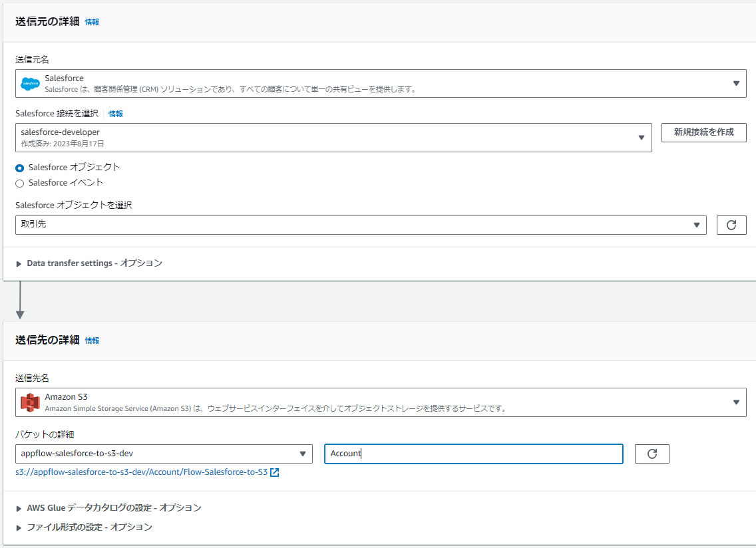756x548 pixels.
Task: Open the salesforce-developer connection dropdown
Action: coord(333,138)
